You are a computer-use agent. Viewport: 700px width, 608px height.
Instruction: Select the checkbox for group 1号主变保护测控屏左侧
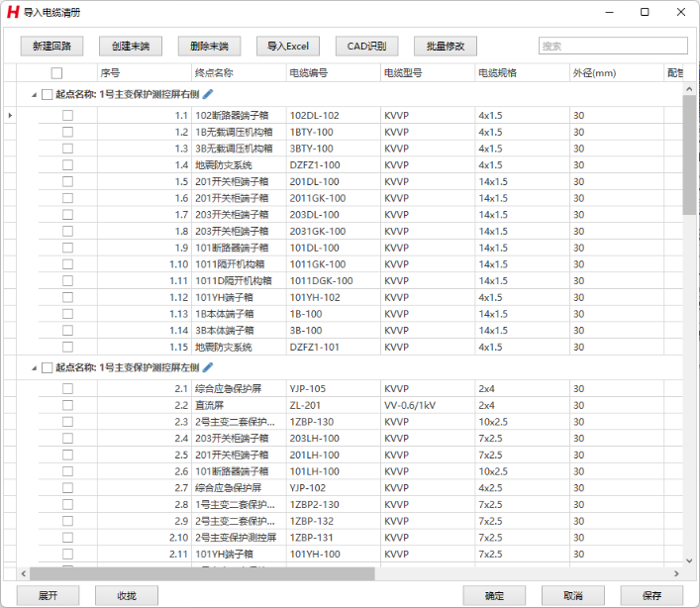pyautogui.click(x=47, y=367)
